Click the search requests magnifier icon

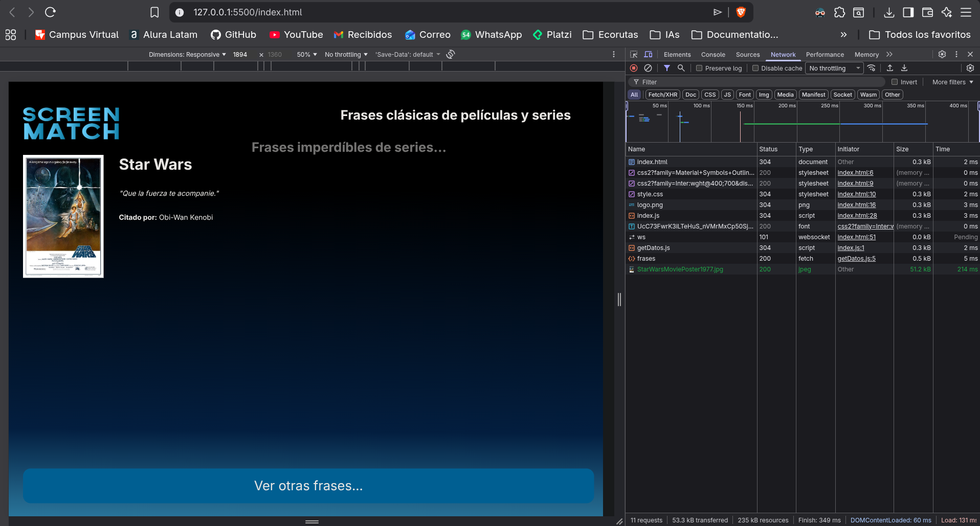681,68
